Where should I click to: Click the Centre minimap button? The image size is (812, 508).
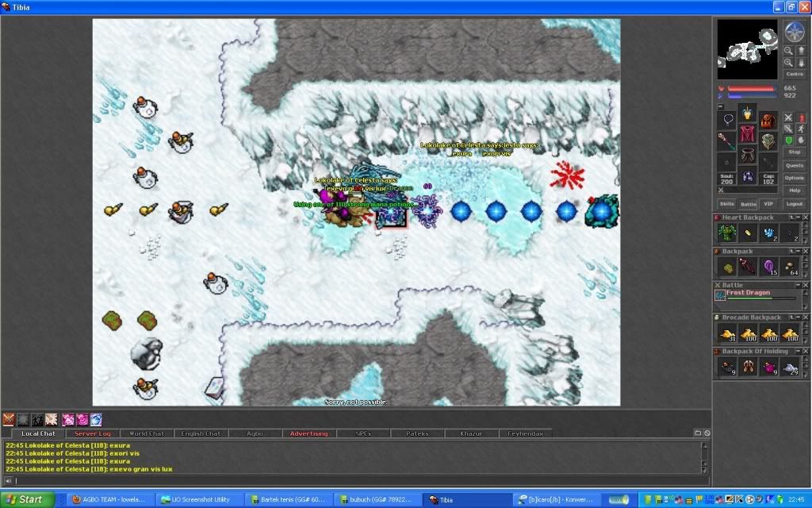click(x=795, y=74)
